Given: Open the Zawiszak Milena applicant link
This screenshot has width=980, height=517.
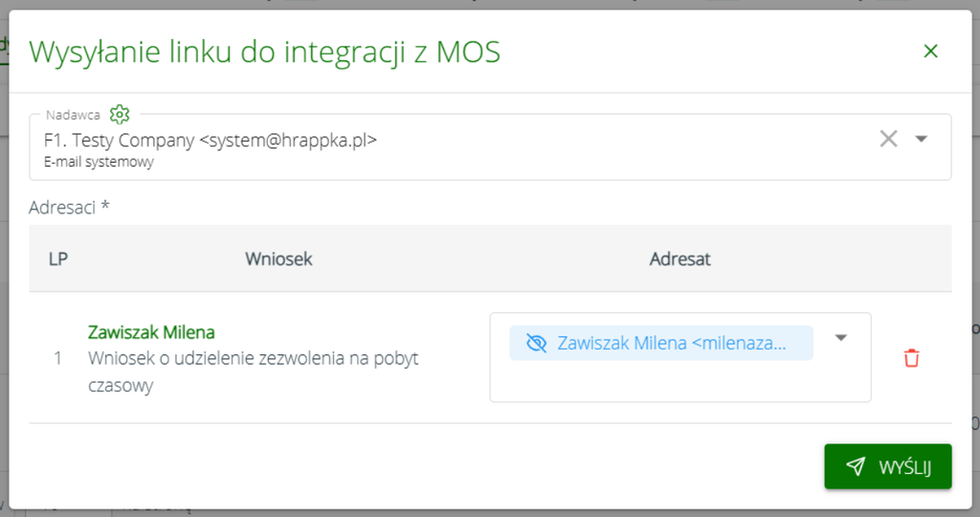Looking at the screenshot, I should click(x=151, y=332).
